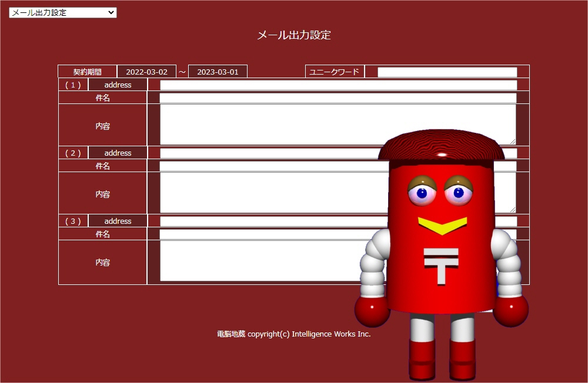Focus the 内容 text area in section (1)
The image size is (588, 383).
(x=338, y=125)
